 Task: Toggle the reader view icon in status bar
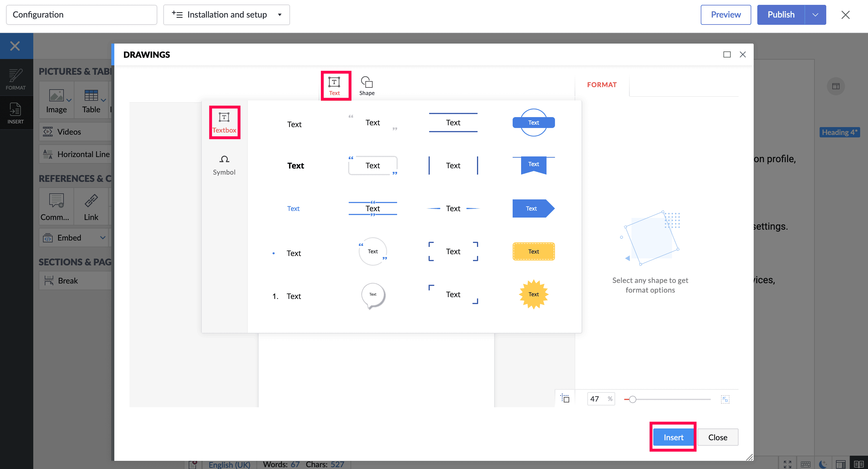pos(859,464)
